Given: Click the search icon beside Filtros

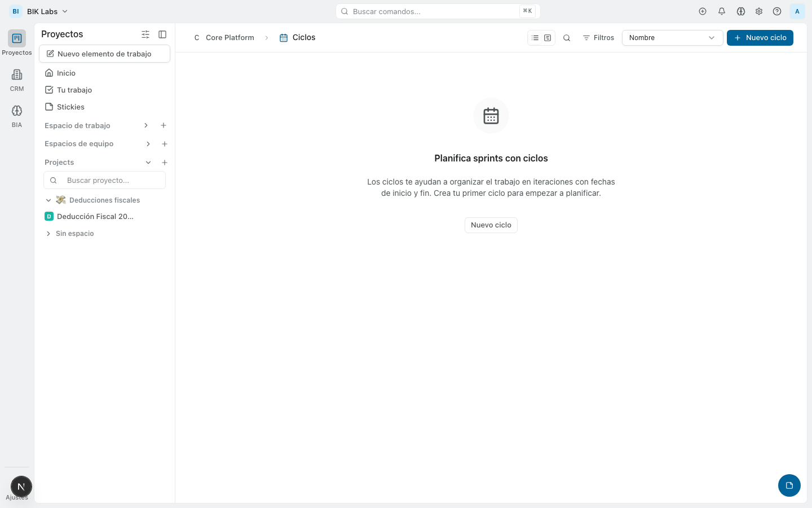Looking at the screenshot, I should coord(567,38).
